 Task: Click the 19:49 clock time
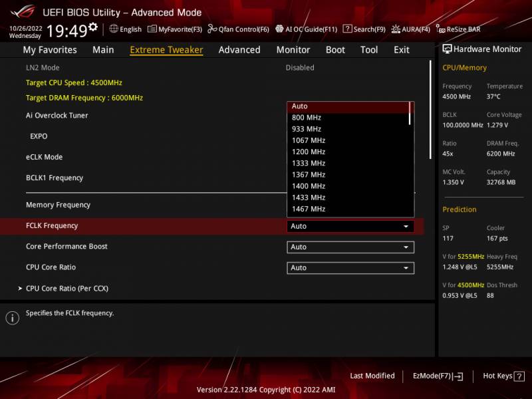[x=66, y=31]
